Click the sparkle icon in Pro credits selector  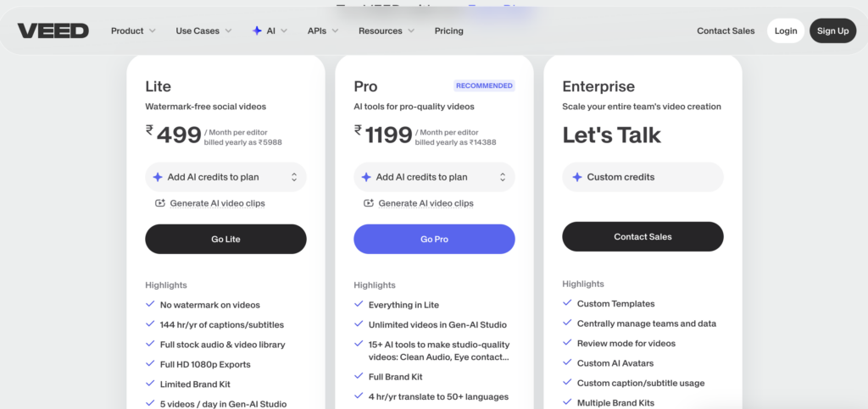366,177
